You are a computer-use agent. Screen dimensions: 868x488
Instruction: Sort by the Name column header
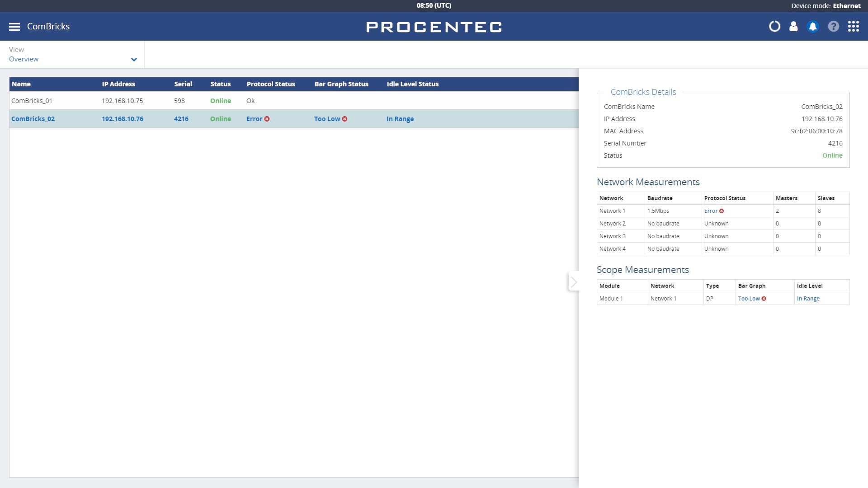(x=21, y=84)
